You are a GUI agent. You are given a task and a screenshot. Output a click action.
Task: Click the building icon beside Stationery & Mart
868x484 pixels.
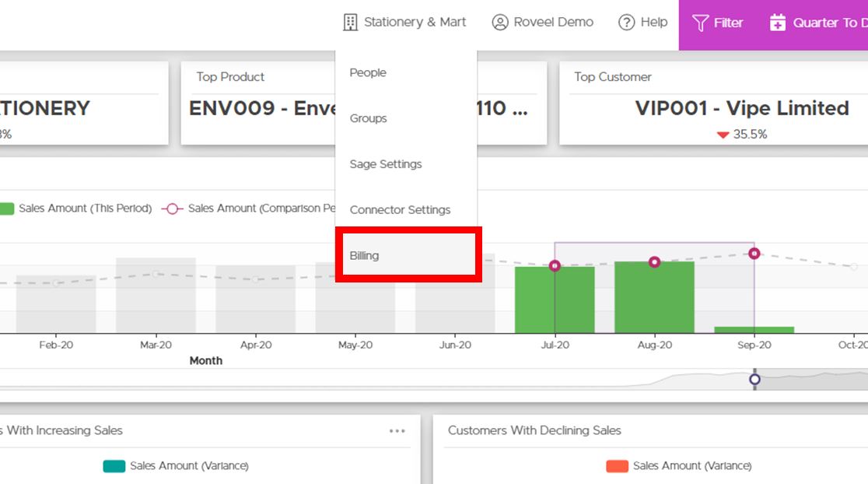tap(351, 22)
